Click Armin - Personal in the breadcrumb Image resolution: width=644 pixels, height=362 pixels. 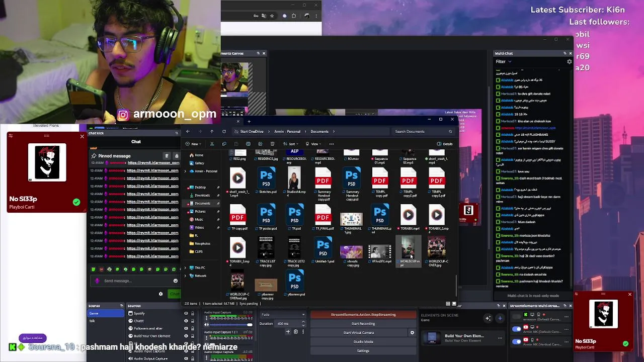coord(287,132)
